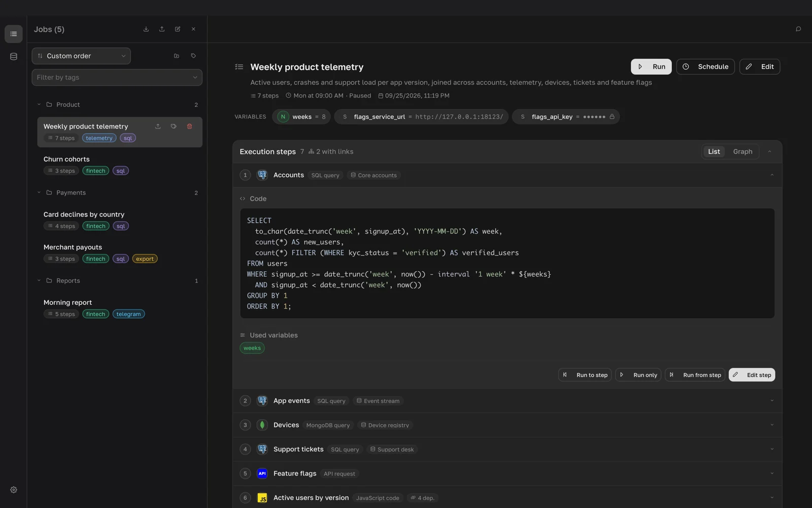This screenshot has height=508, width=812.
Task: Expand the Active users by version step
Action: click(x=772, y=498)
